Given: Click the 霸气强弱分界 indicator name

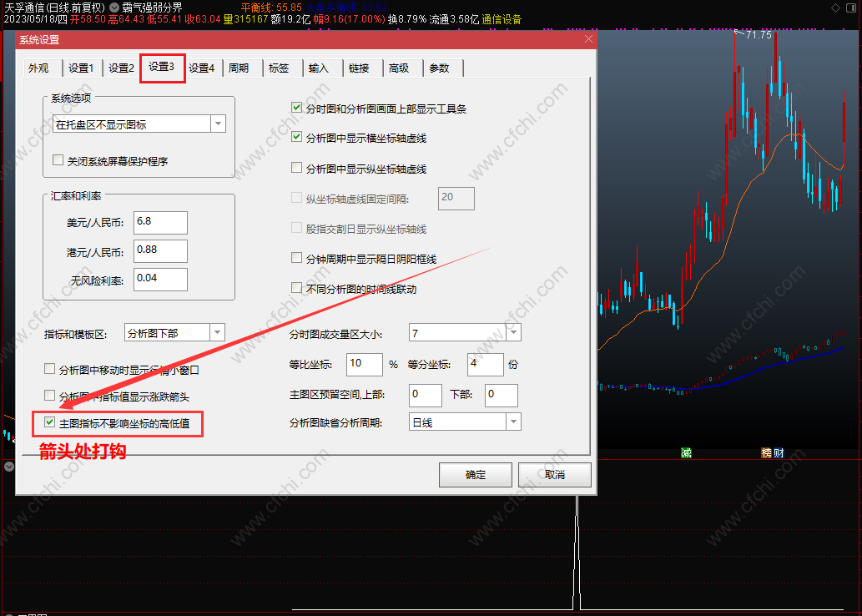Looking at the screenshot, I should [152, 8].
